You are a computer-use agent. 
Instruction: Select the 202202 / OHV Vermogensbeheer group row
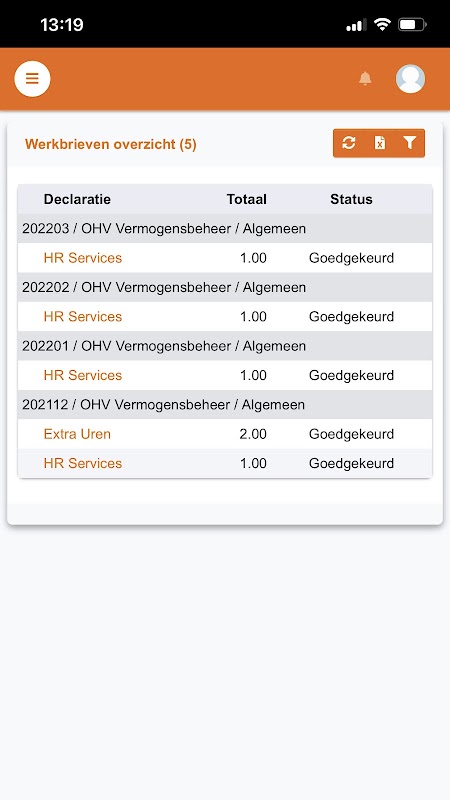[225, 287]
